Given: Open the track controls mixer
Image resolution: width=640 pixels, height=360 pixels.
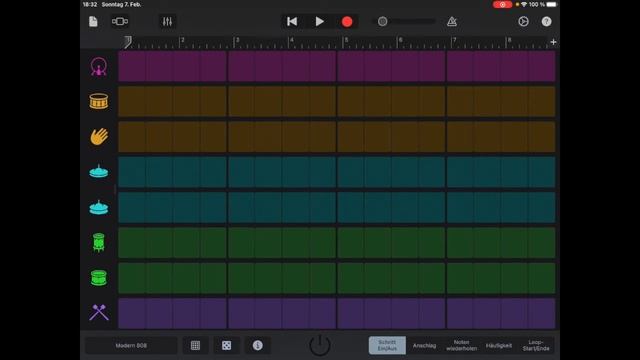Looking at the screenshot, I should [167, 21].
